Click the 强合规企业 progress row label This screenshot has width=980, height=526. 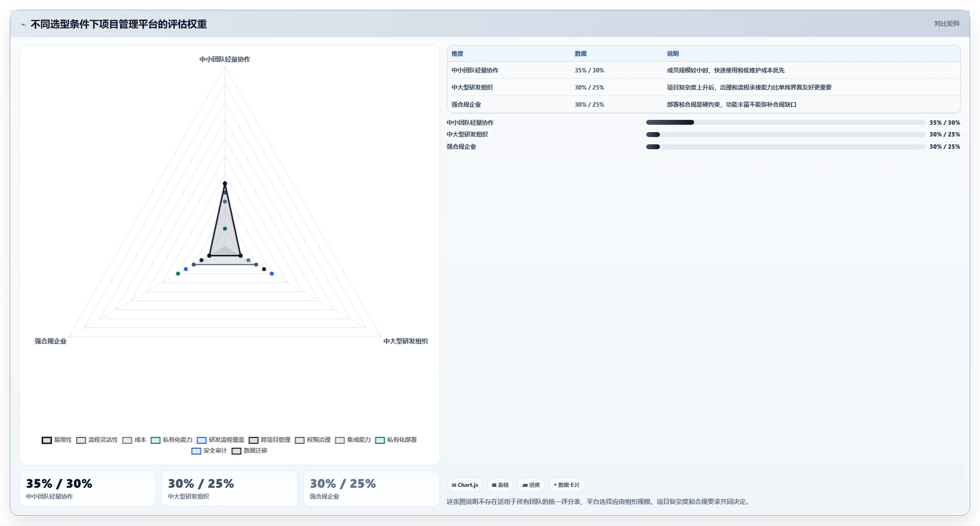coord(461,147)
